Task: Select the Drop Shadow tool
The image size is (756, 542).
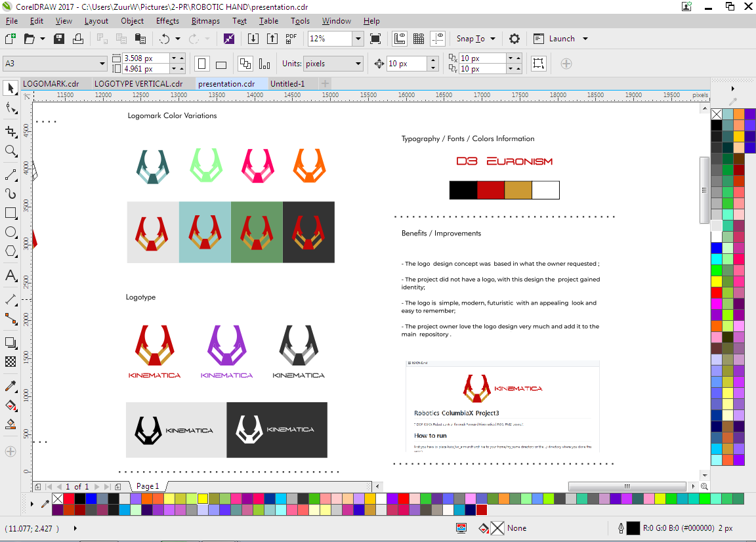Action: click(10, 343)
